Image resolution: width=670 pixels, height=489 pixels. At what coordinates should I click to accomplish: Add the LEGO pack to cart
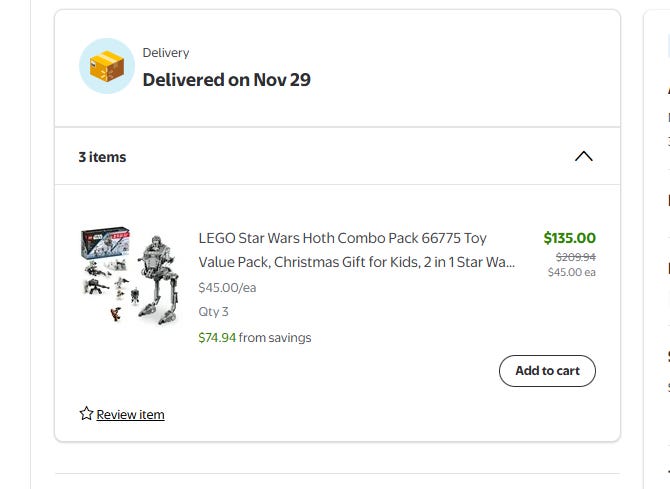(547, 371)
